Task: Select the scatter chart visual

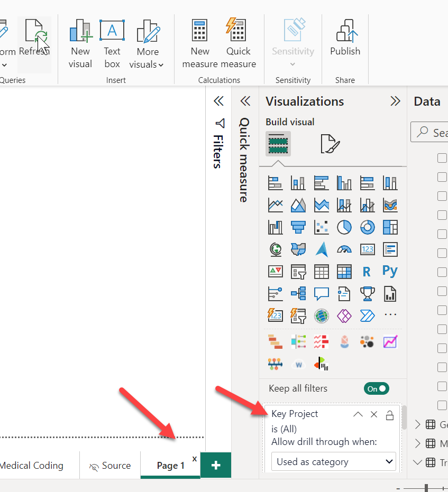Action: pyautogui.click(x=322, y=227)
